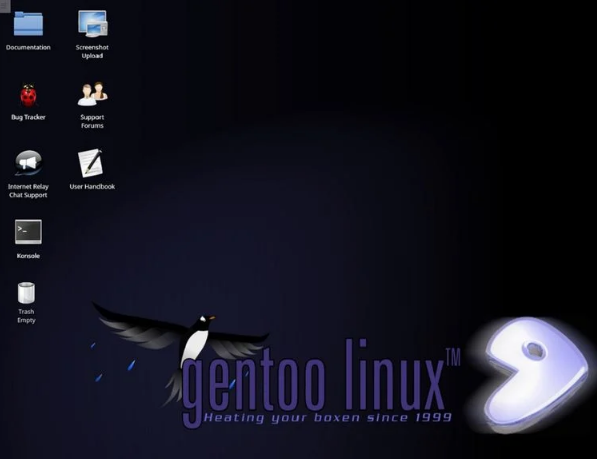
Task: Click the "Support Forums" text label
Action: [92, 121]
